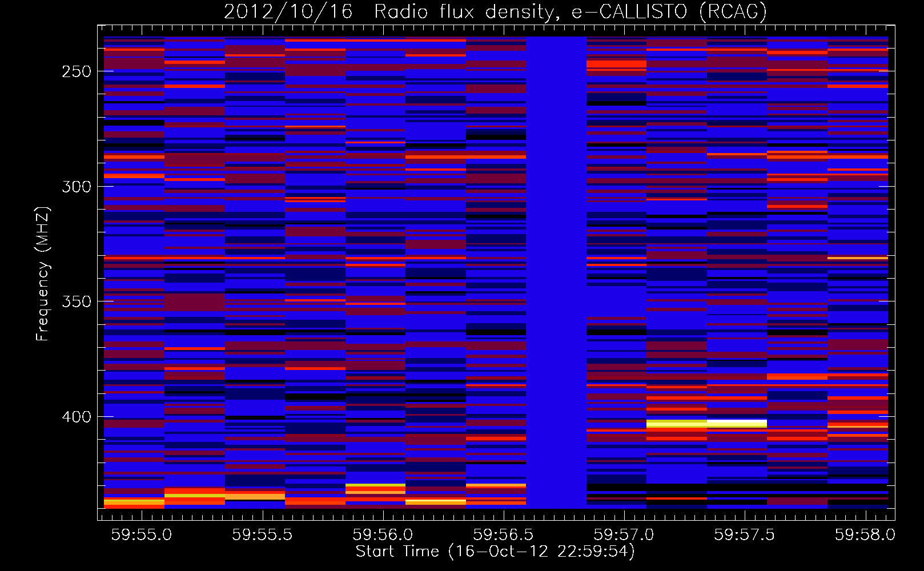924x571 pixels.
Task: Click the 59:57.0 time tick label
Action: 624,534
